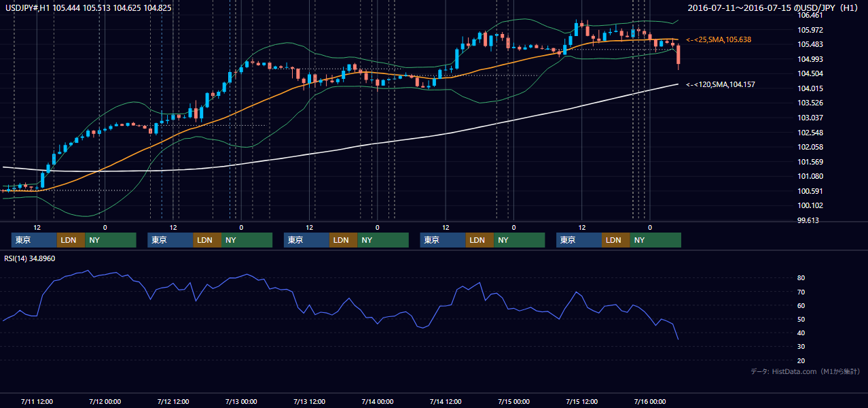This screenshot has height=408, width=868.
Task: Click the leftmost 東京 session box
Action: click(34, 240)
